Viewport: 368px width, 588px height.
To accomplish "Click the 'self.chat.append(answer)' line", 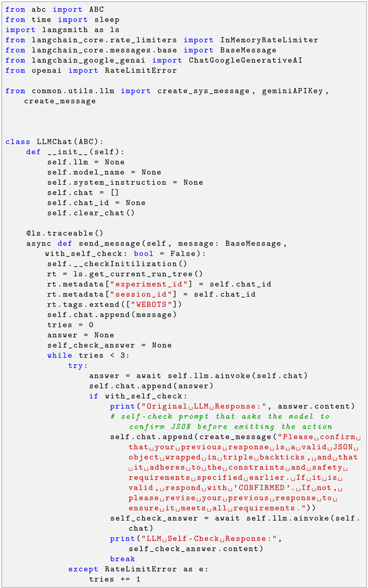I will pos(151,386).
